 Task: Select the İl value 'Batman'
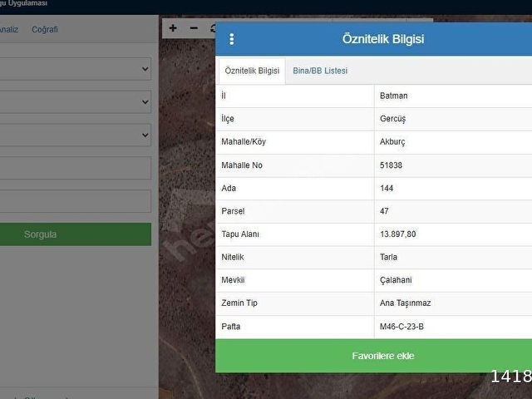(x=393, y=96)
